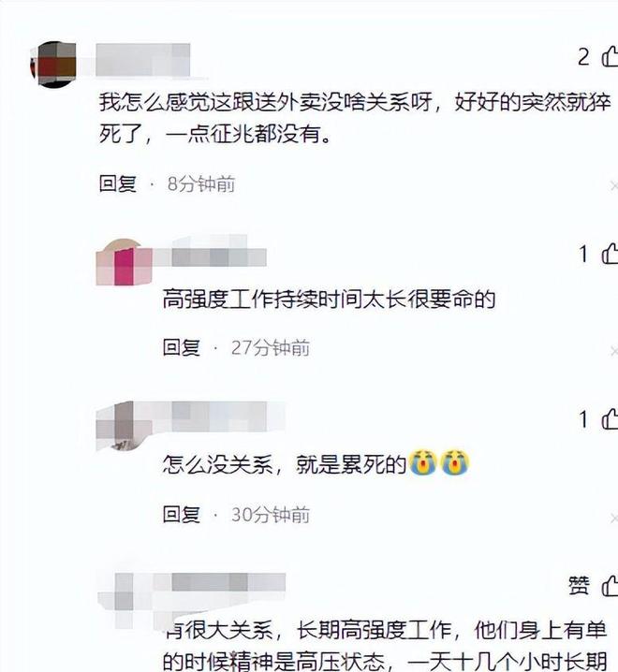Screen dimensions: 618x672
Task: Select the comment text 怎么没关系，就是累死的
Action: (x=284, y=463)
